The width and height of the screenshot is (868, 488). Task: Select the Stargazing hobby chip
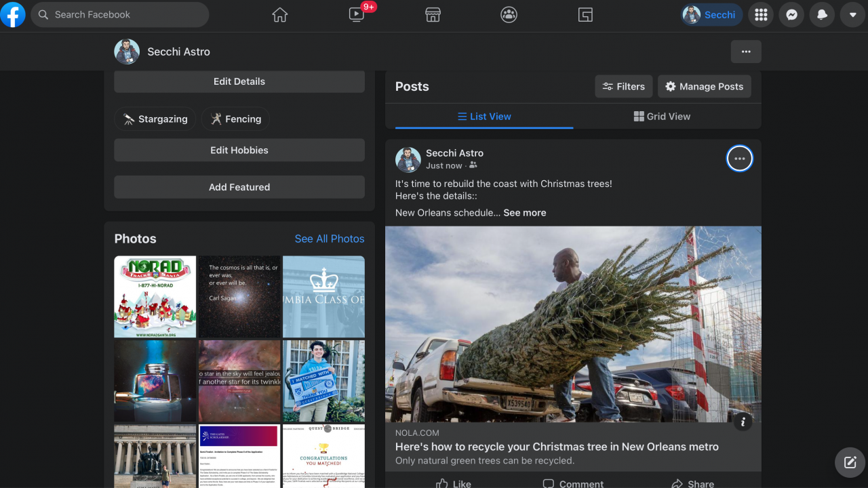pos(155,119)
